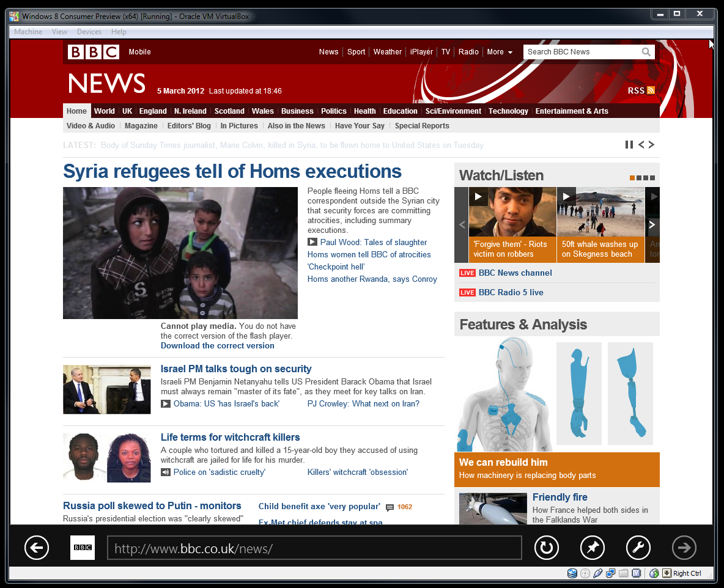Image resolution: width=724 pixels, height=588 pixels.
Task: Click the audio icon beside Police link
Action: point(165,472)
